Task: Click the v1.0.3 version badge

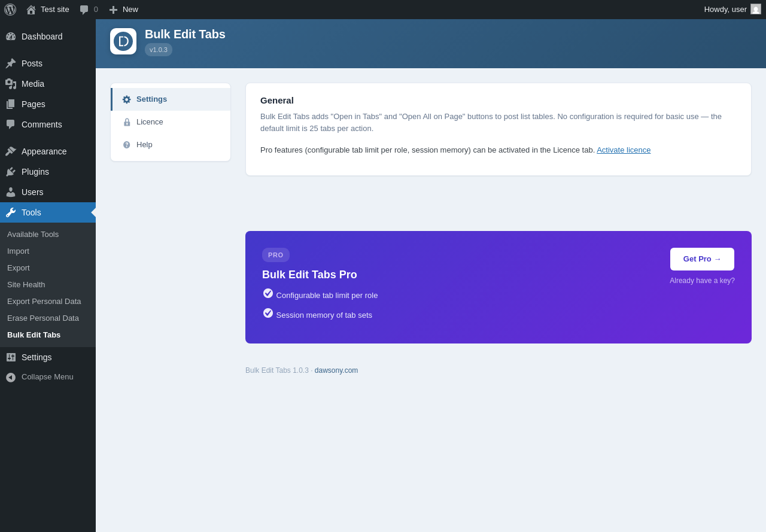Action: pyautogui.click(x=159, y=50)
